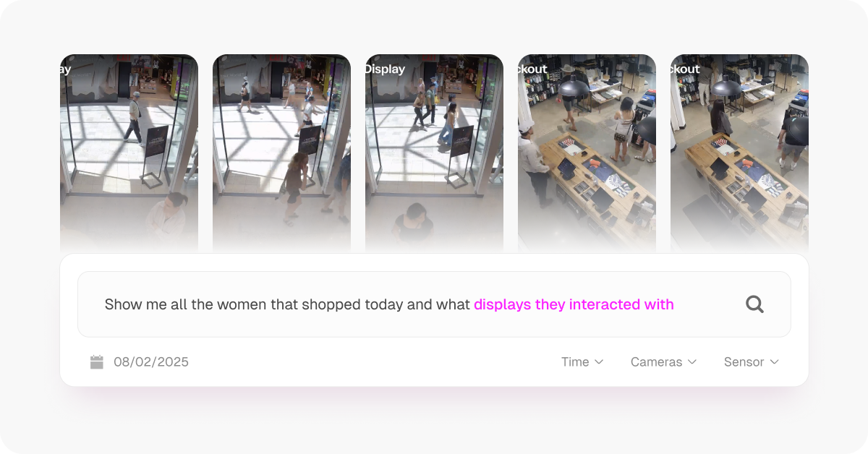The width and height of the screenshot is (868, 454).
Task: Expand the Cameras filter dropdown
Action: [664, 362]
